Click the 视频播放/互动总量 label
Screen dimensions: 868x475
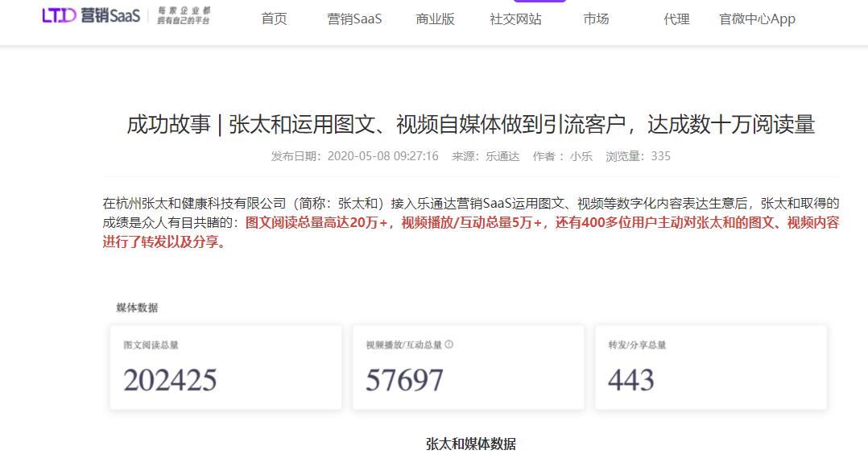tap(403, 345)
